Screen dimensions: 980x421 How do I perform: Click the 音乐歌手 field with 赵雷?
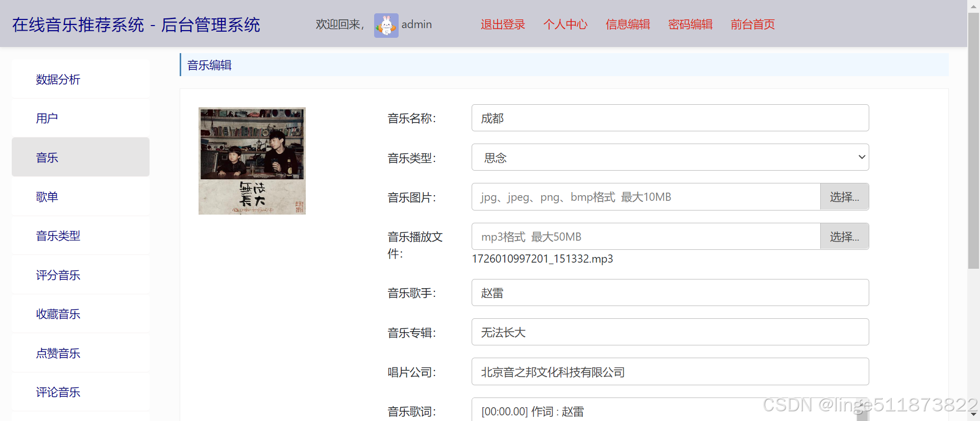pos(670,293)
